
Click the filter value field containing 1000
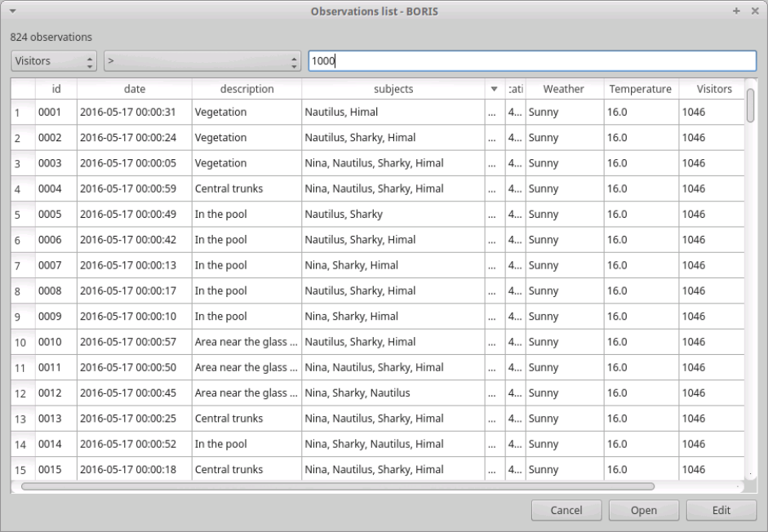[532, 60]
